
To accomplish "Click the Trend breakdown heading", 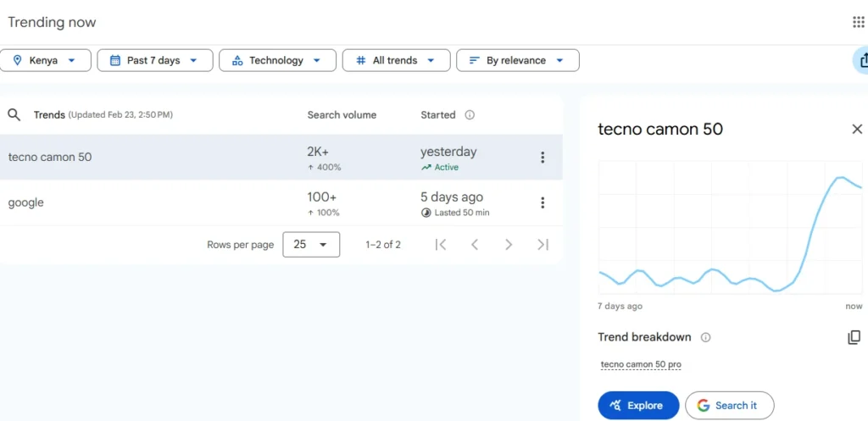I will click(644, 337).
